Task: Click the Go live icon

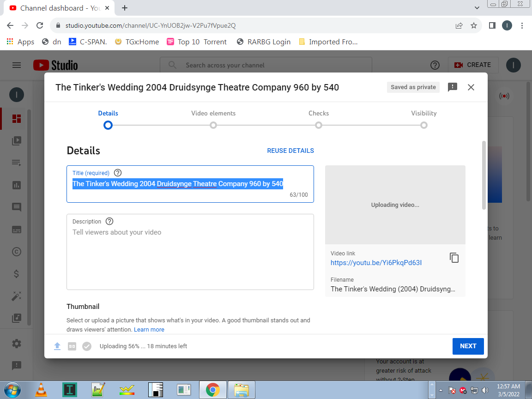Action: (x=504, y=96)
